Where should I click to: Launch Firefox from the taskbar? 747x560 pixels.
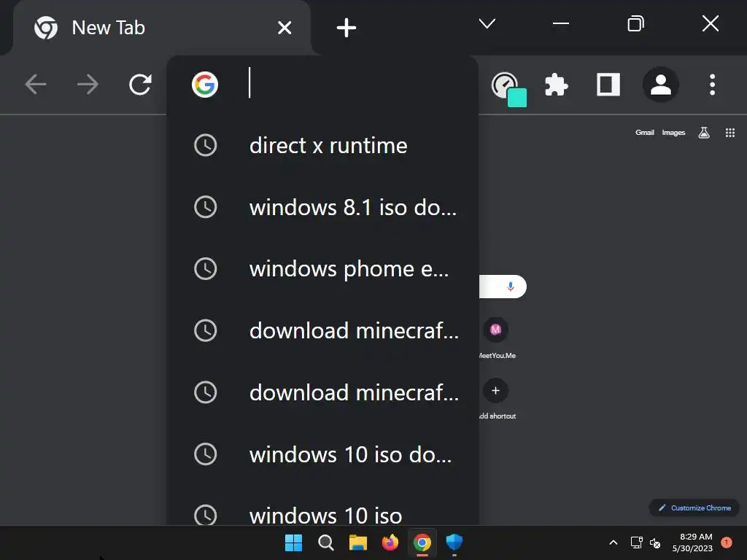click(x=390, y=542)
